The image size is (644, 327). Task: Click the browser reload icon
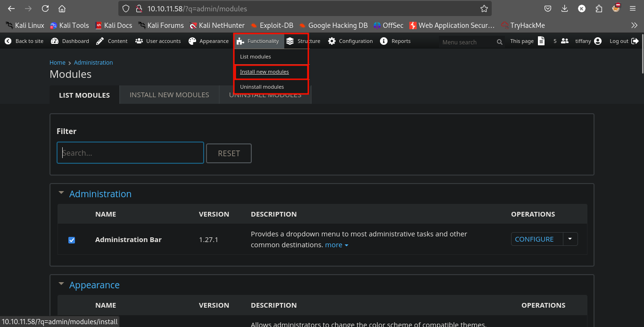tap(45, 8)
